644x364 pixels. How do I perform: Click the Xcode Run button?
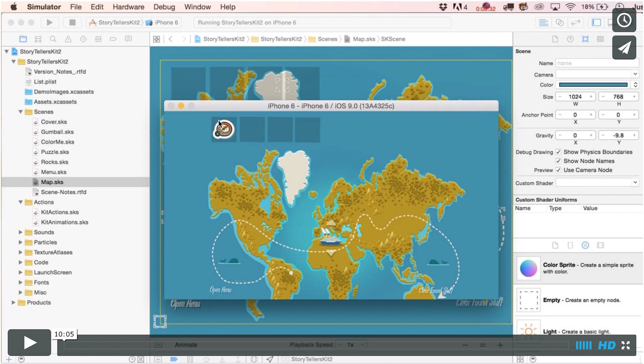point(50,23)
